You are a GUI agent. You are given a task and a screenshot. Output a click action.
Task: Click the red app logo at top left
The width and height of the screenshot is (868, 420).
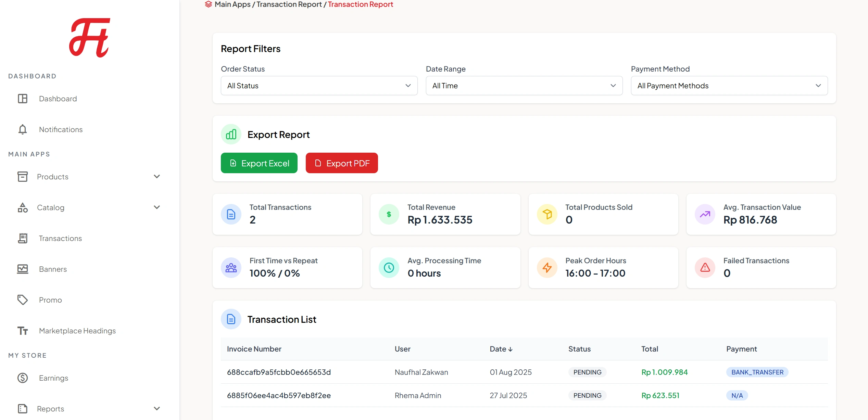(x=89, y=37)
